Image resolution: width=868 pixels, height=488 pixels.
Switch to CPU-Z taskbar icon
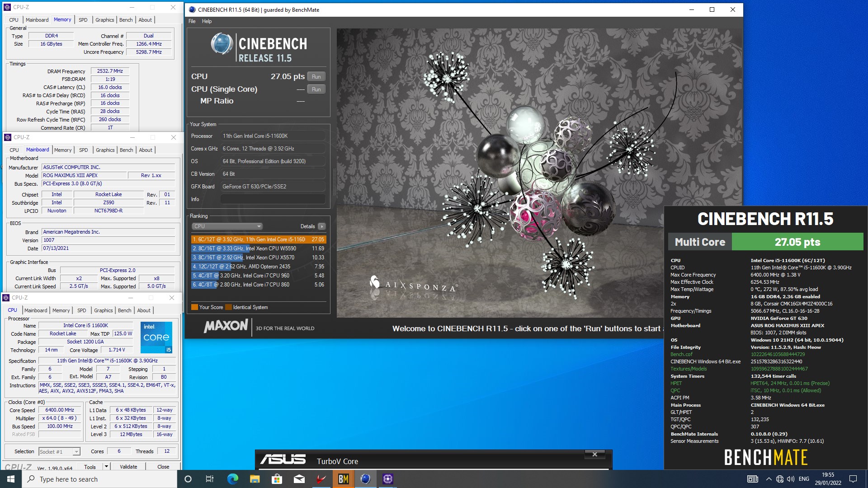click(x=388, y=479)
